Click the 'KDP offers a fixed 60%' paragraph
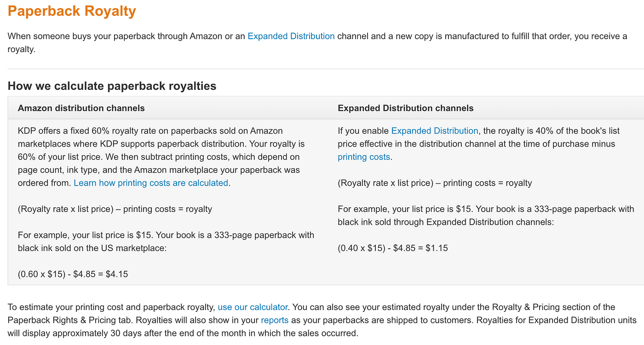Screen dimensions: 644x345 pyautogui.click(x=161, y=157)
